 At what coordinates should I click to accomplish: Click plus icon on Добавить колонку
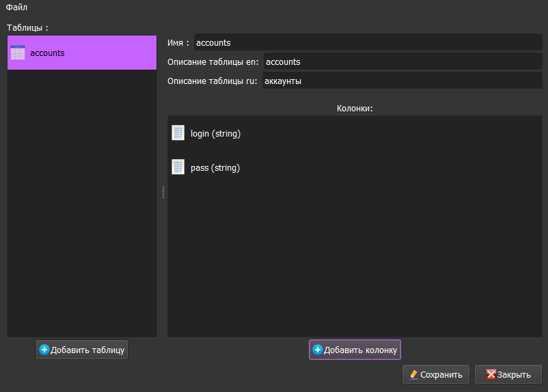tap(317, 350)
